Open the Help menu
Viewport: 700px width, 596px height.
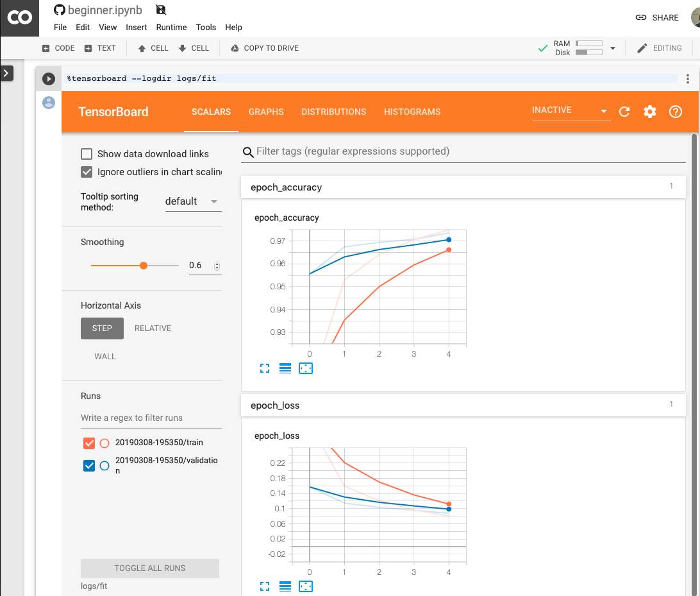[x=233, y=27]
